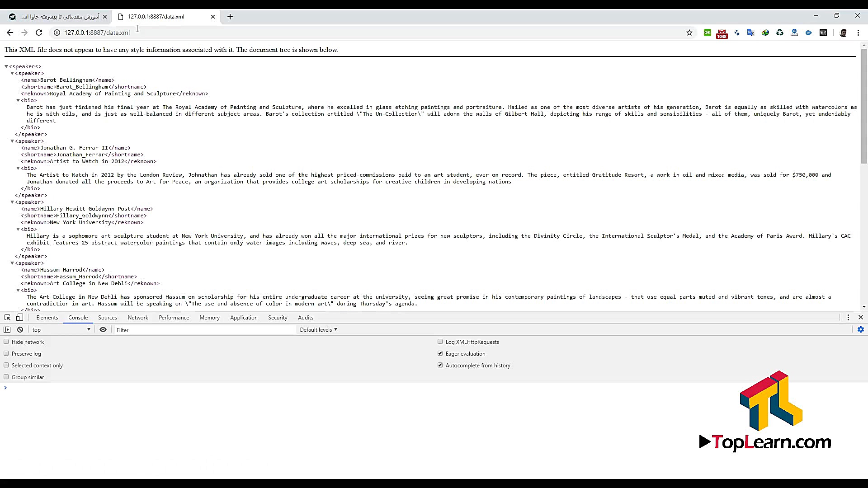This screenshot has height=488, width=868.
Task: Open the Sources panel
Action: pos(107,317)
